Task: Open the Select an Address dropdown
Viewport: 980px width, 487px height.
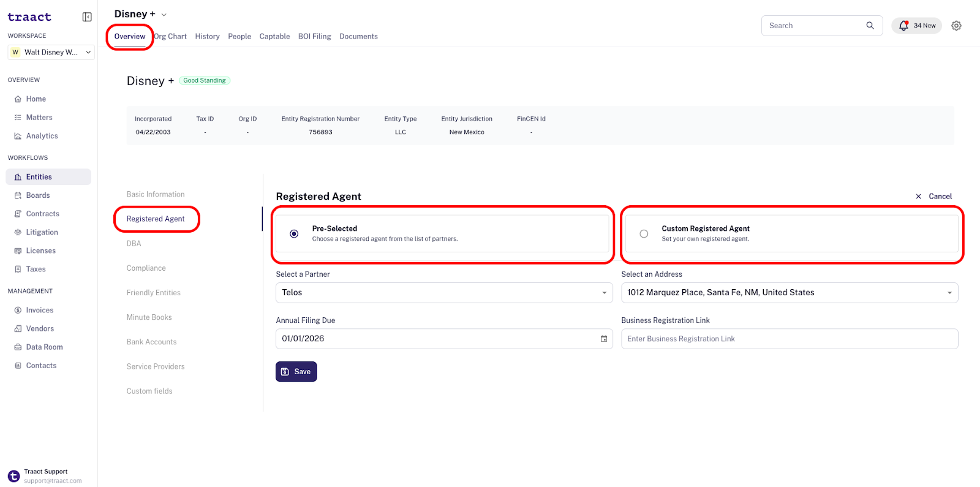Action: point(790,293)
